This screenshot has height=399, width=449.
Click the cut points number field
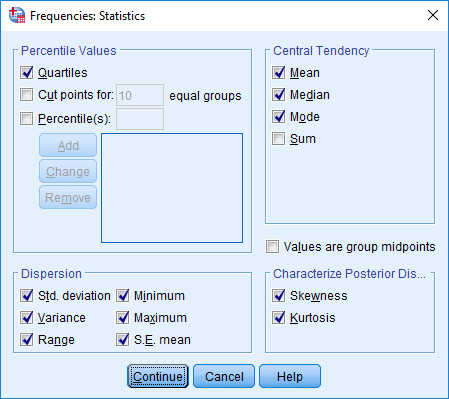click(140, 95)
